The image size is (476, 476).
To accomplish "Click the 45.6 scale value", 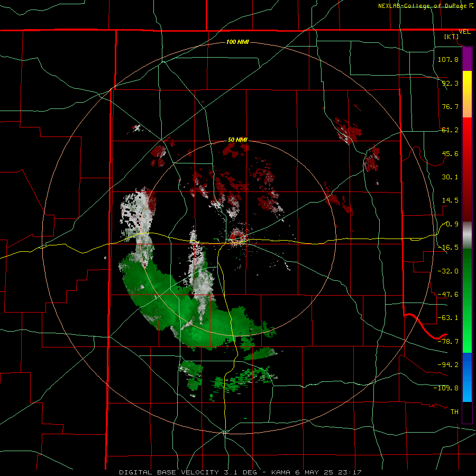I will coord(450,153).
